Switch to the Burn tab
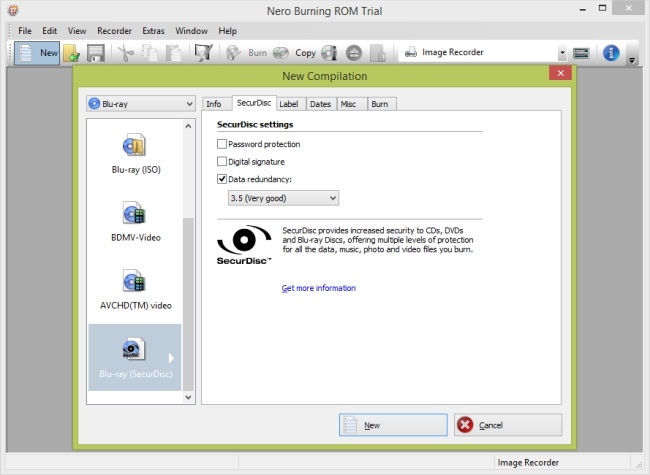The image size is (650, 475). (x=380, y=104)
